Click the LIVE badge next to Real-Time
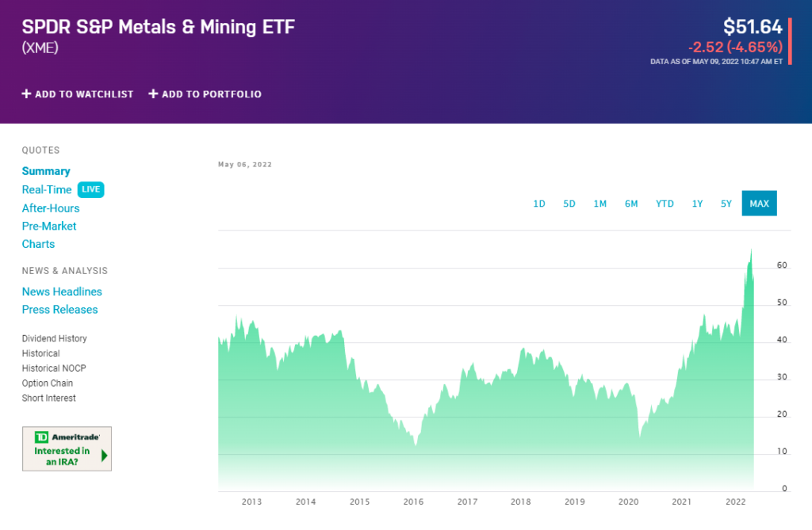The height and width of the screenshot is (530, 812). tap(90, 189)
